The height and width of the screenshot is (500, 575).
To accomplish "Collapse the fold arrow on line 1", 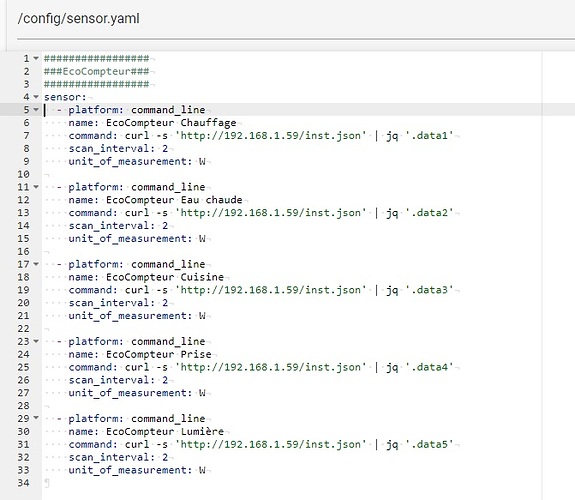I will 36,58.
